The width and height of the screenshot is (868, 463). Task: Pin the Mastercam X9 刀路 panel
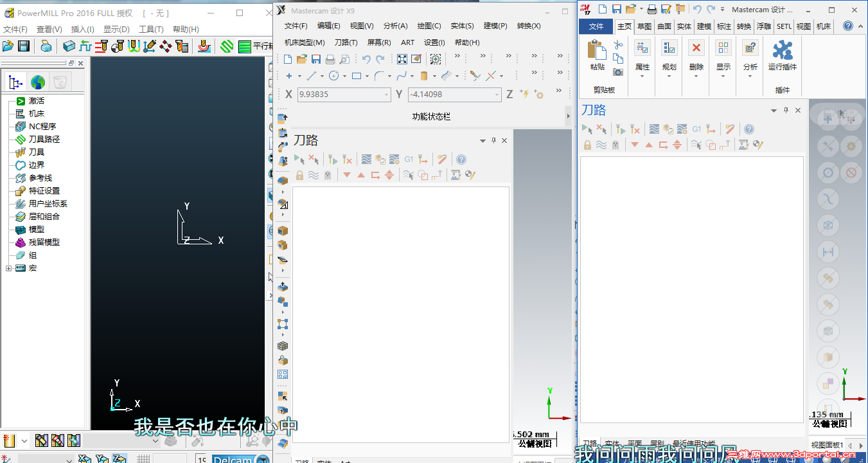494,140
